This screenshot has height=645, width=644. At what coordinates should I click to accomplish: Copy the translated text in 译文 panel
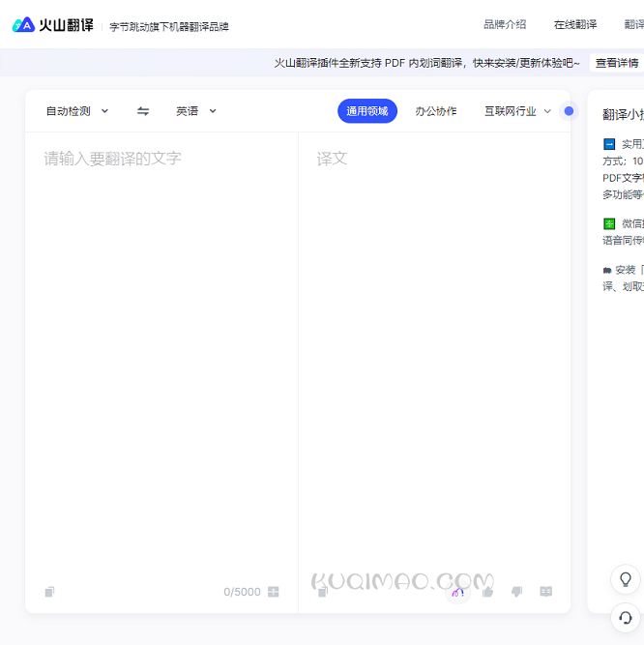point(323,592)
